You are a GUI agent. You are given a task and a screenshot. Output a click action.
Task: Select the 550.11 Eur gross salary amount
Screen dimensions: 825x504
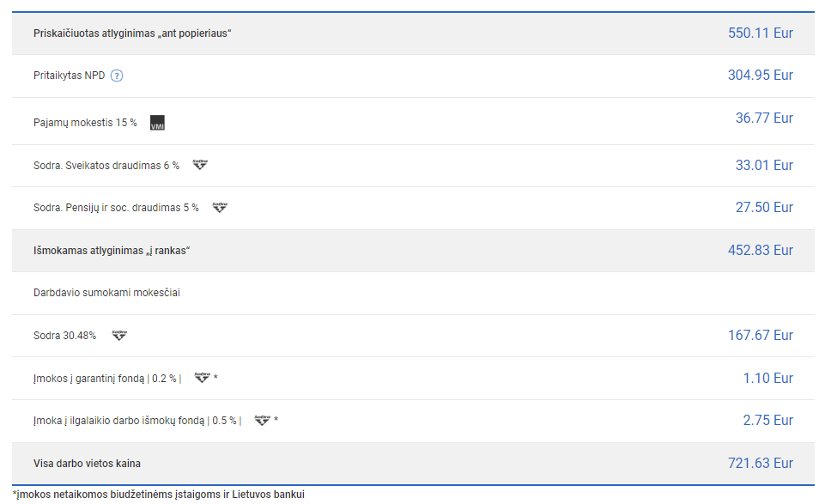(x=760, y=33)
